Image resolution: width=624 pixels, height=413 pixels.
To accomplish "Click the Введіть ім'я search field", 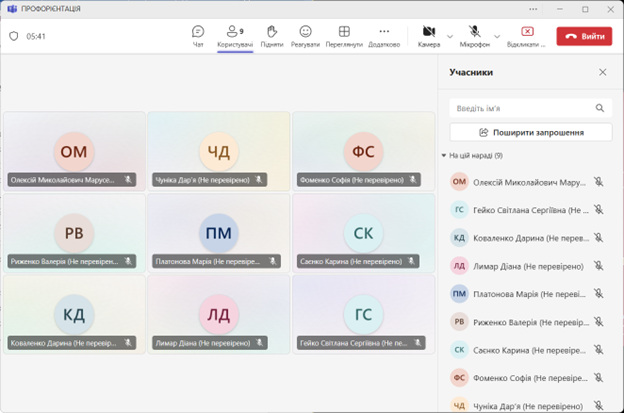I will (522, 108).
